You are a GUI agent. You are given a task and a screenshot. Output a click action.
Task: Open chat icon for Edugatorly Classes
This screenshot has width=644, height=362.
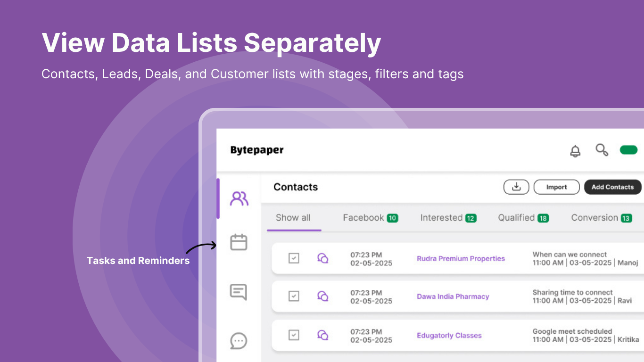pos(322,335)
